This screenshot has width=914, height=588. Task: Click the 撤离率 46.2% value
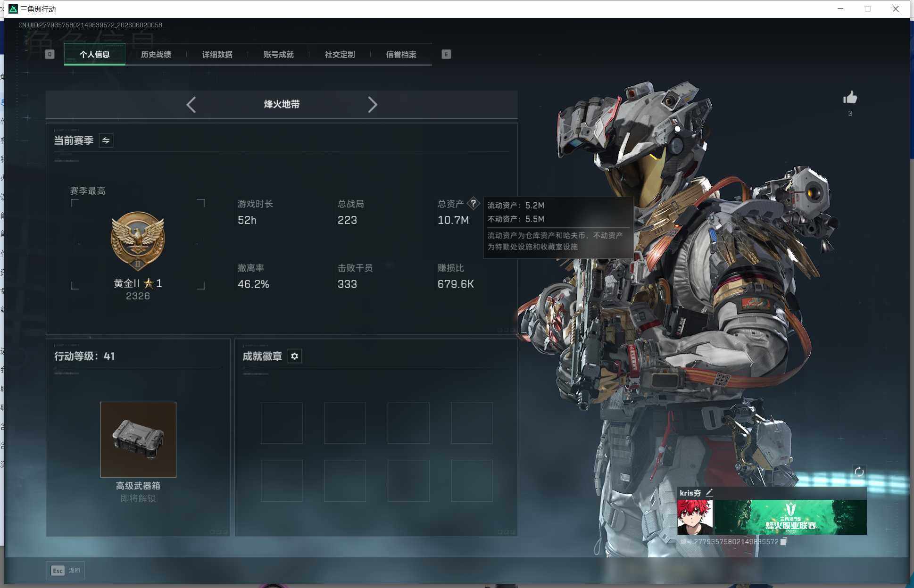click(x=253, y=284)
